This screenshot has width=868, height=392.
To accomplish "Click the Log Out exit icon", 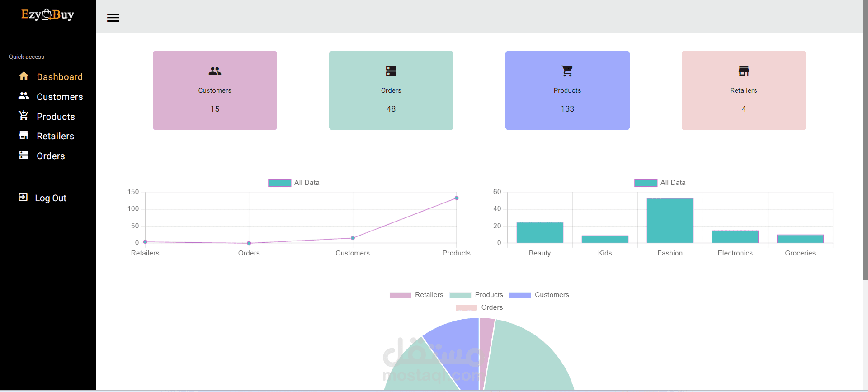I will pyautogui.click(x=23, y=197).
